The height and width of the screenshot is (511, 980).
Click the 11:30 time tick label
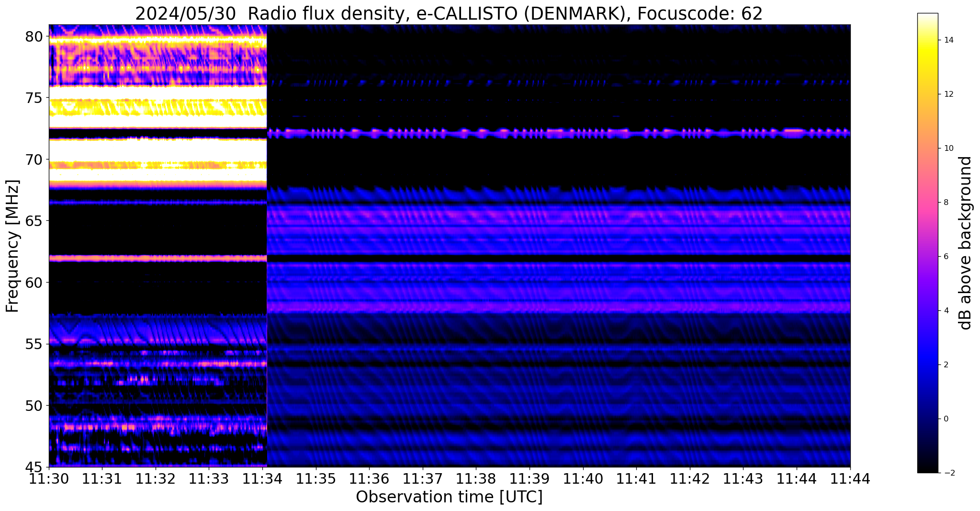(49, 479)
